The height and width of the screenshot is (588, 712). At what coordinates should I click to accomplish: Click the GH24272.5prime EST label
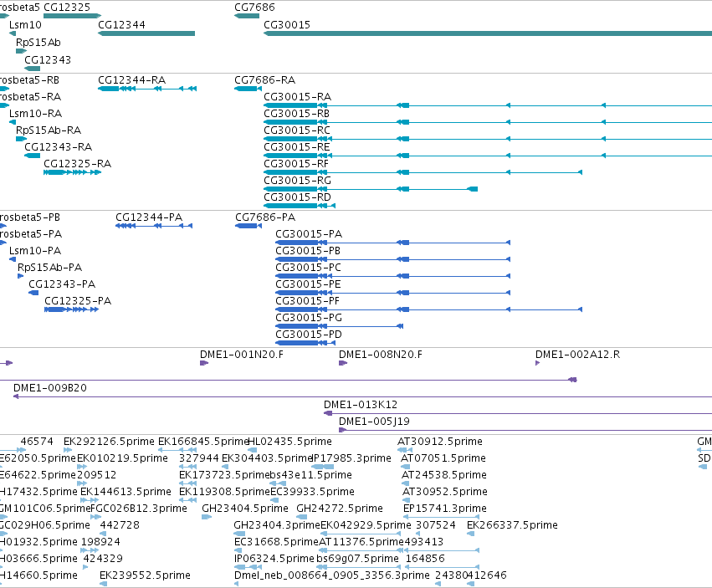[340, 508]
